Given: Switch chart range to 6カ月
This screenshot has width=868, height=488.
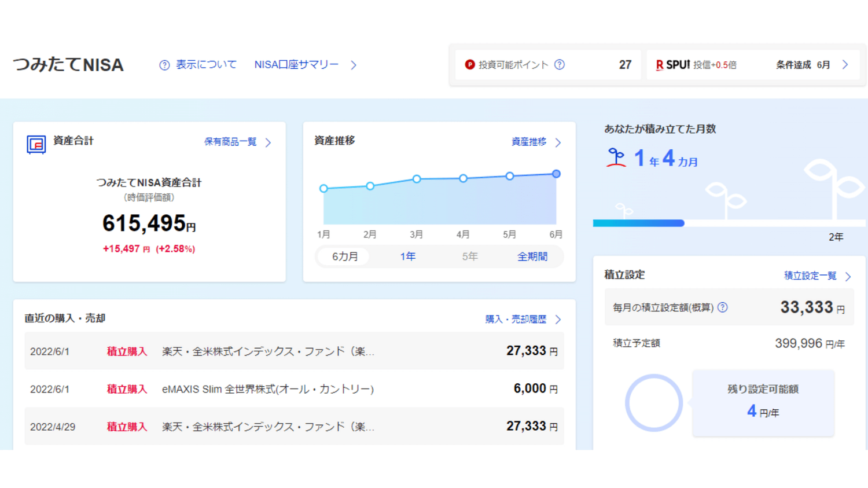Looking at the screenshot, I should 345,256.
